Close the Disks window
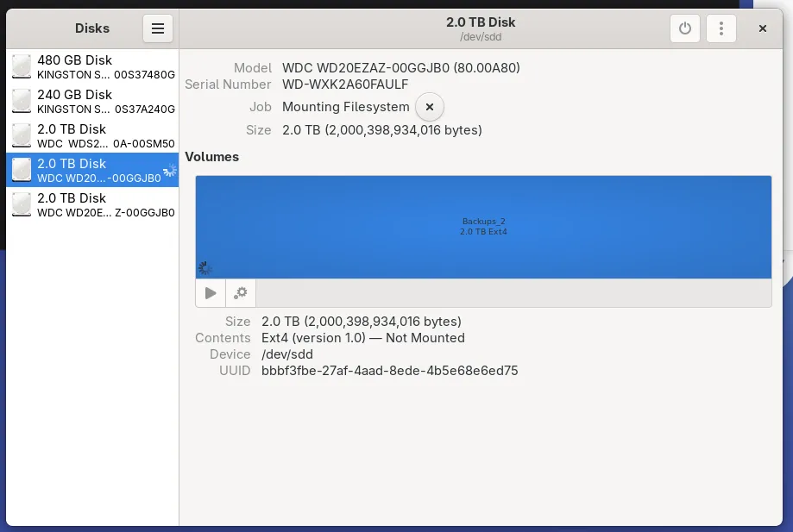 763,28
